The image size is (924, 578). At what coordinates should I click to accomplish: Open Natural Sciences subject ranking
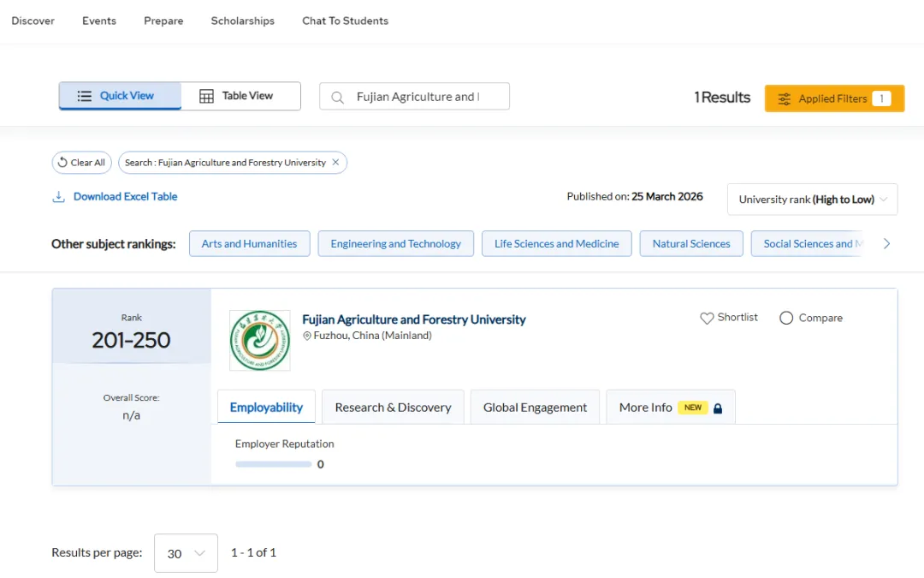(x=691, y=243)
